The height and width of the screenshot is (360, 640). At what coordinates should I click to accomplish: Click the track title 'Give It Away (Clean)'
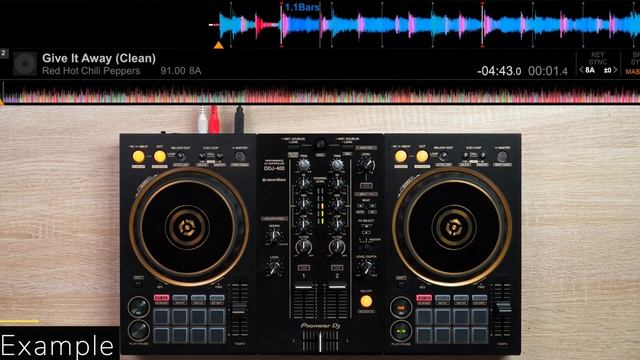coord(99,58)
